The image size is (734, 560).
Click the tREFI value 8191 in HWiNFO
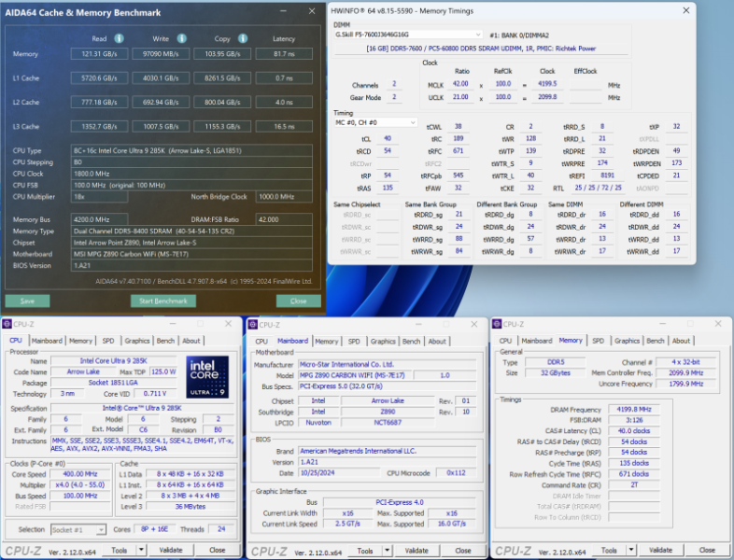coord(607,175)
